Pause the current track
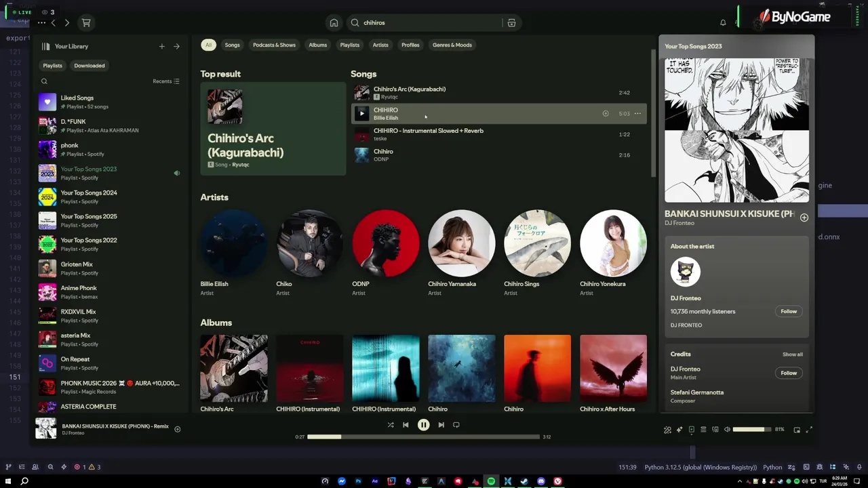Screen dimensions: 868x488 point(423,425)
